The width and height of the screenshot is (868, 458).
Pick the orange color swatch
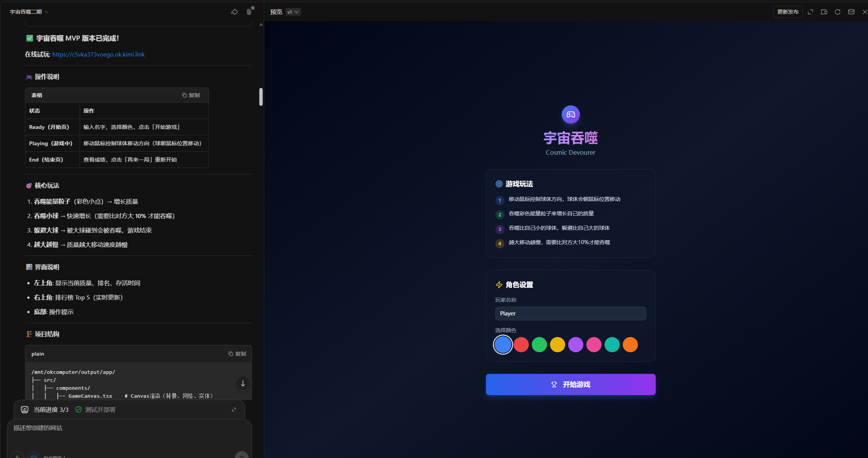click(630, 345)
